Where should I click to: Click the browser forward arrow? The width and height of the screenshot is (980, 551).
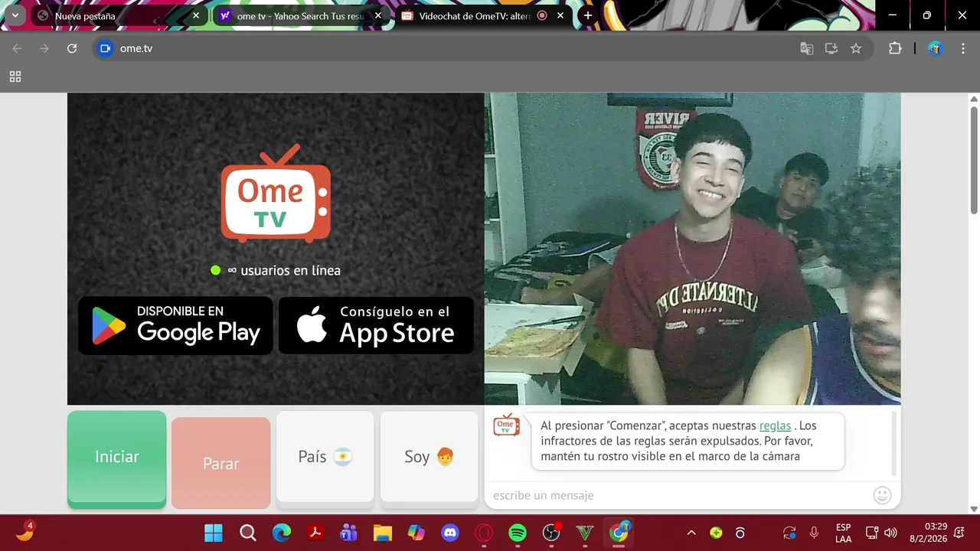tap(44, 48)
